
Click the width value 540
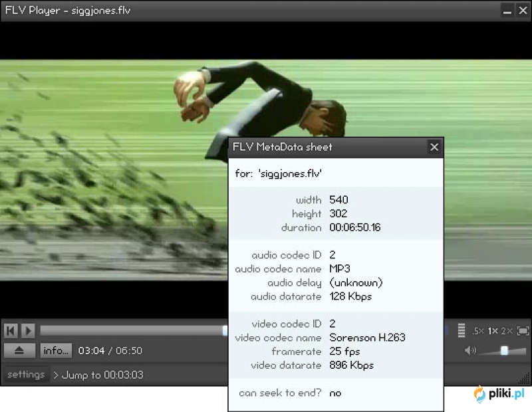pyautogui.click(x=338, y=200)
